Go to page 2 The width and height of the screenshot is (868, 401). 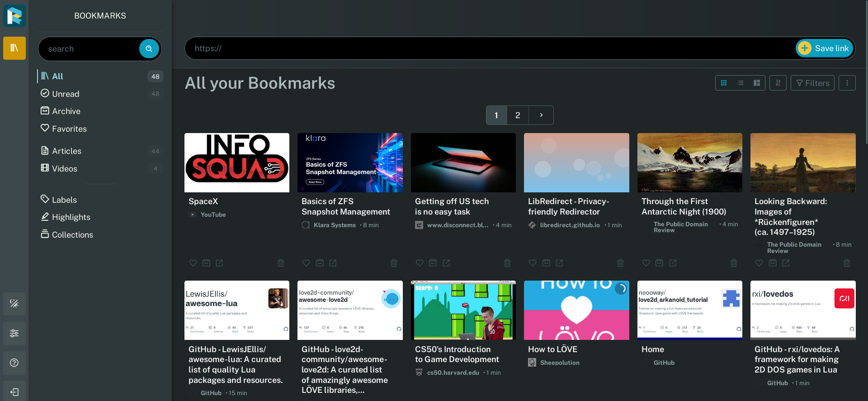pyautogui.click(x=518, y=115)
